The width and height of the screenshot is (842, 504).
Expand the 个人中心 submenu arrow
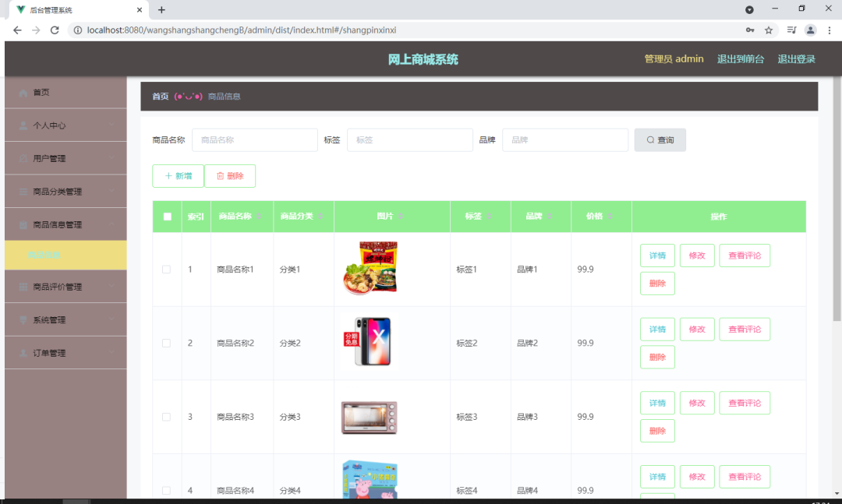pos(111,125)
